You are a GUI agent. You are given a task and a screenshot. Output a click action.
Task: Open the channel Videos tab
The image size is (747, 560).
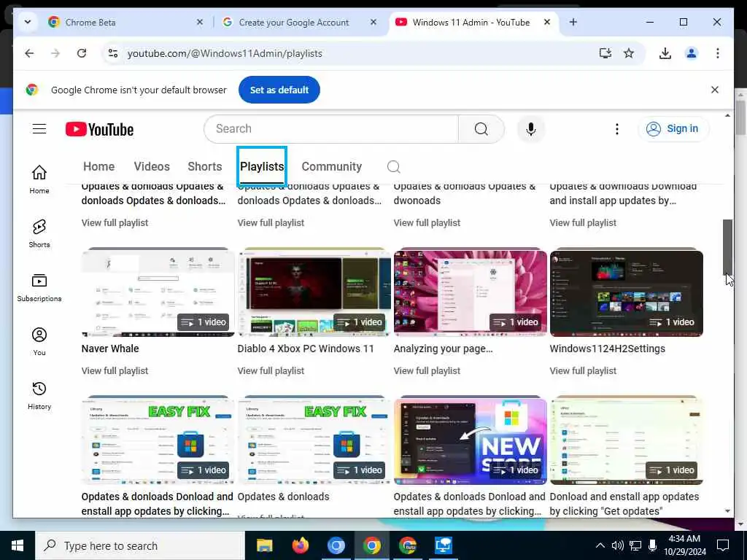coord(152,167)
